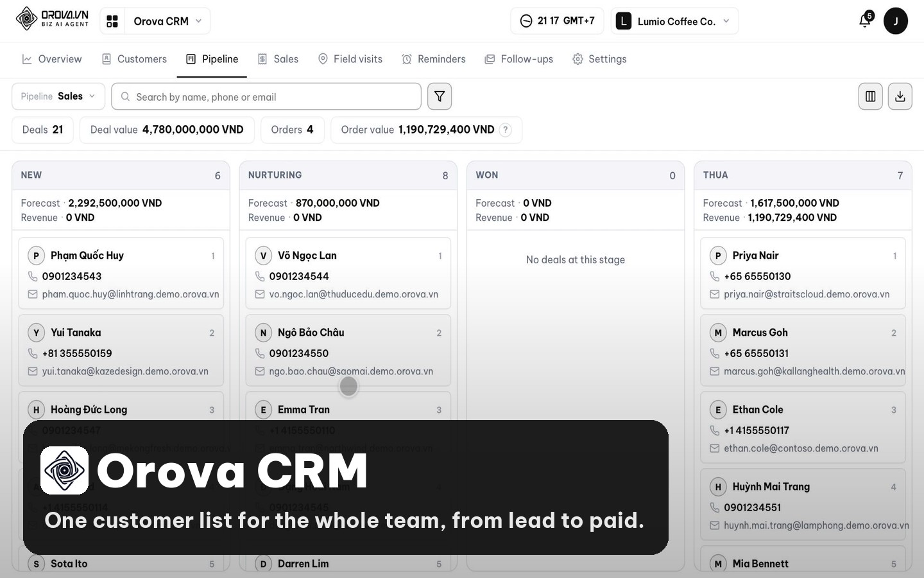
Task: Expand the Orova CRM app dropdown
Action: [x=167, y=21]
